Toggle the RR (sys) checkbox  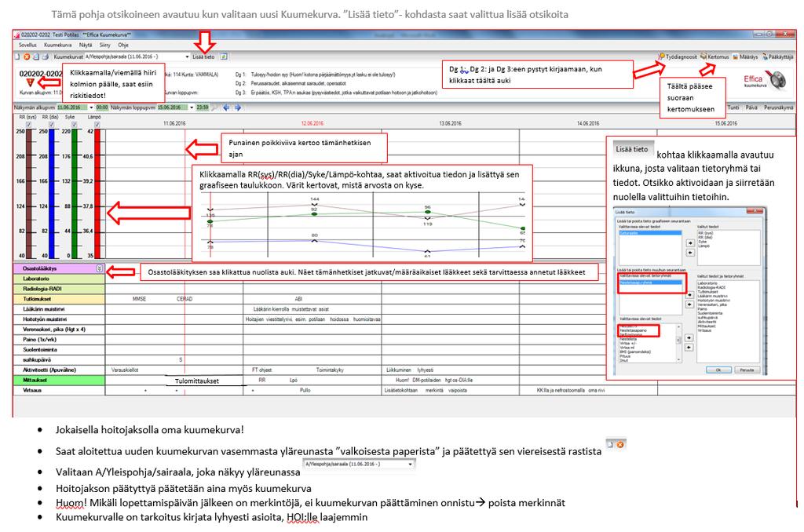[x=29, y=125]
